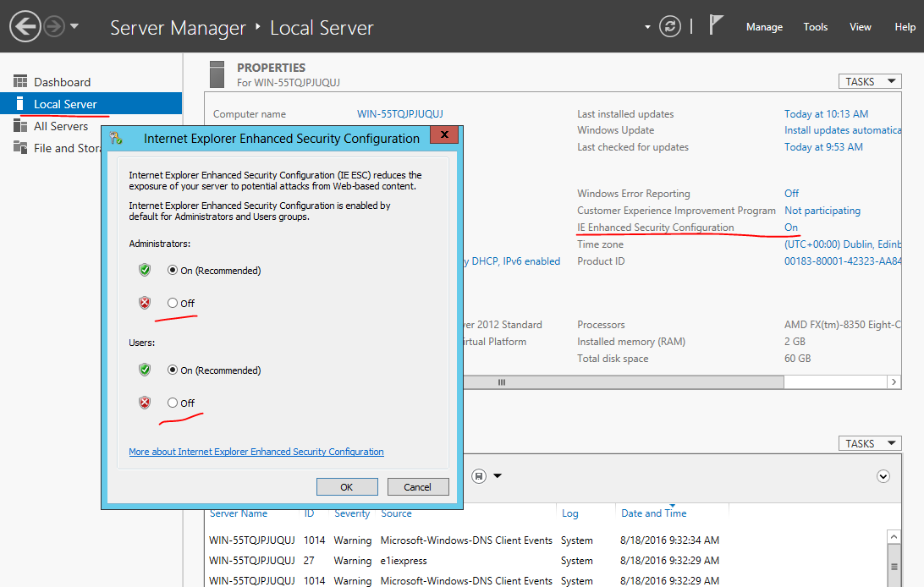Click red shield icon under Users

(x=145, y=403)
